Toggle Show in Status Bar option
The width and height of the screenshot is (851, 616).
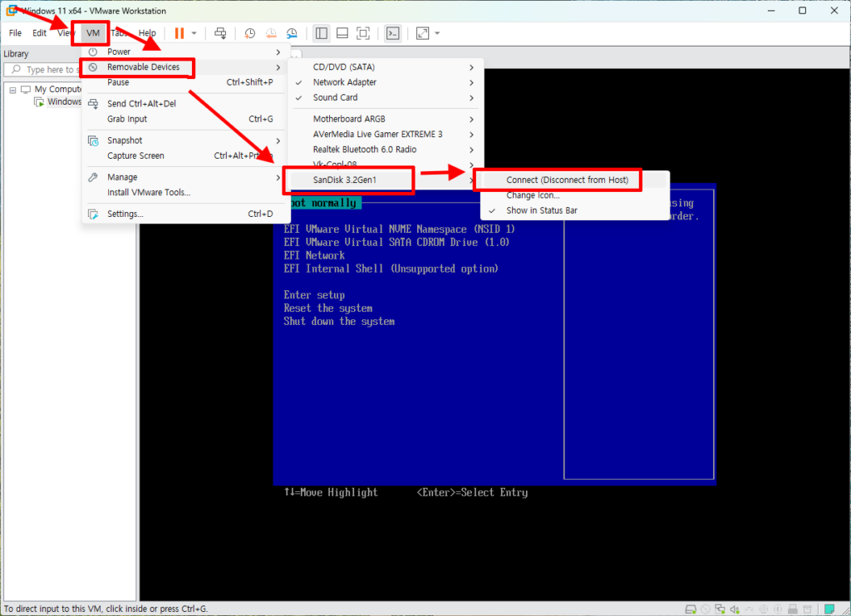point(575,210)
